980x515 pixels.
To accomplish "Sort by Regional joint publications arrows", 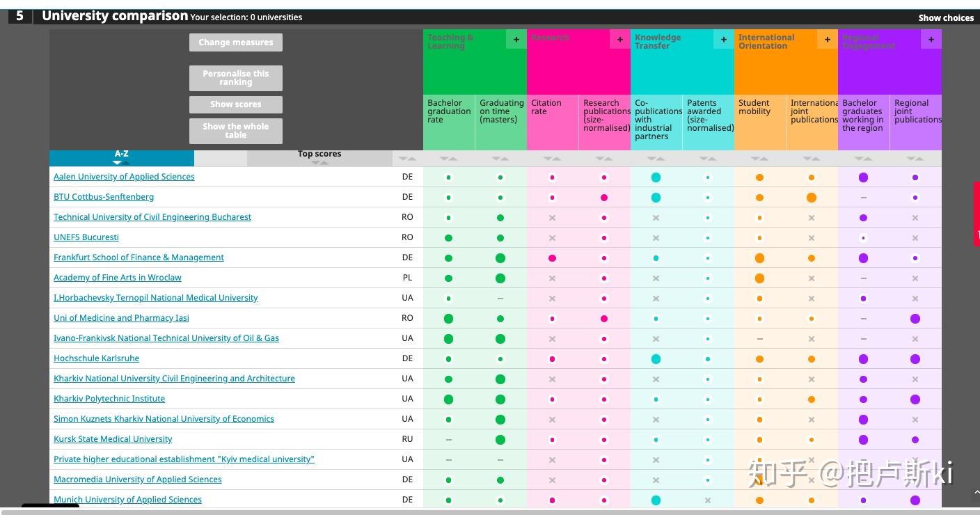I will pos(915,159).
